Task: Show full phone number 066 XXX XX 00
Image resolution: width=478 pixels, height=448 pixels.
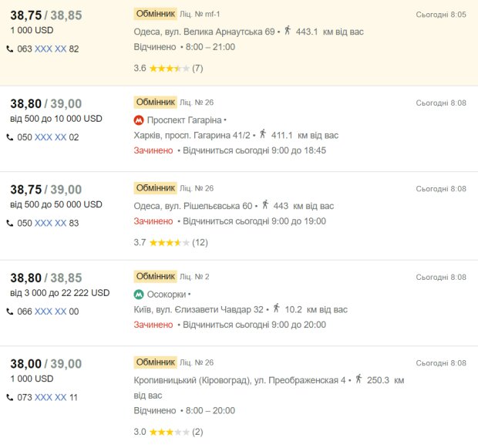Action: click(x=50, y=312)
